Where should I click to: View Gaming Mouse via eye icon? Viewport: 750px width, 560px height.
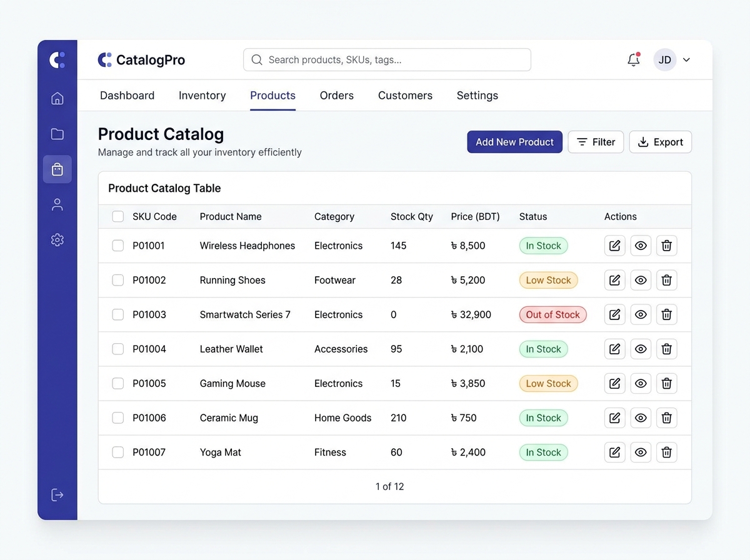point(641,383)
